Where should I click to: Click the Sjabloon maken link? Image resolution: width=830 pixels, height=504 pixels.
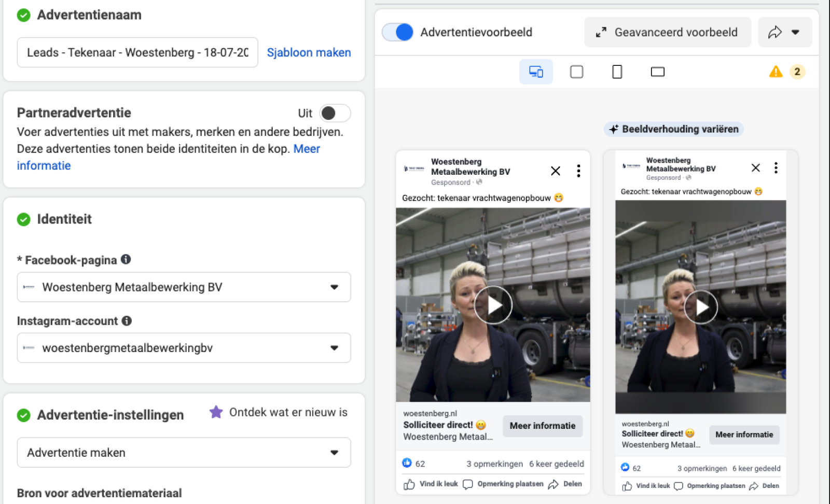point(309,52)
